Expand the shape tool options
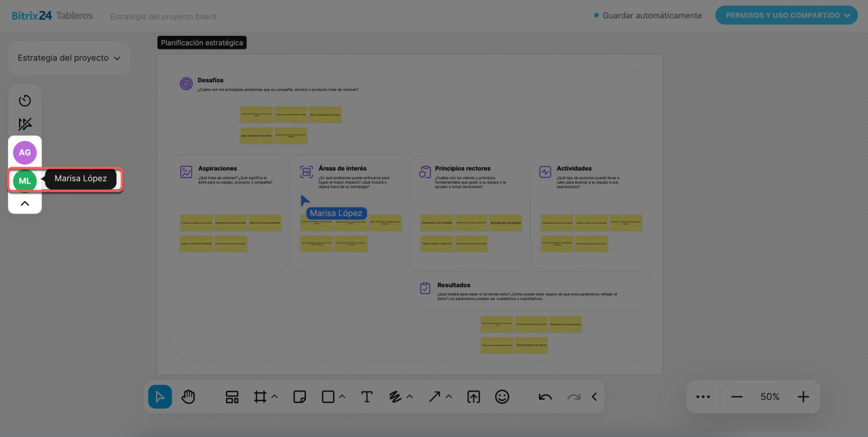Image resolution: width=868 pixels, height=437 pixels. (342, 397)
